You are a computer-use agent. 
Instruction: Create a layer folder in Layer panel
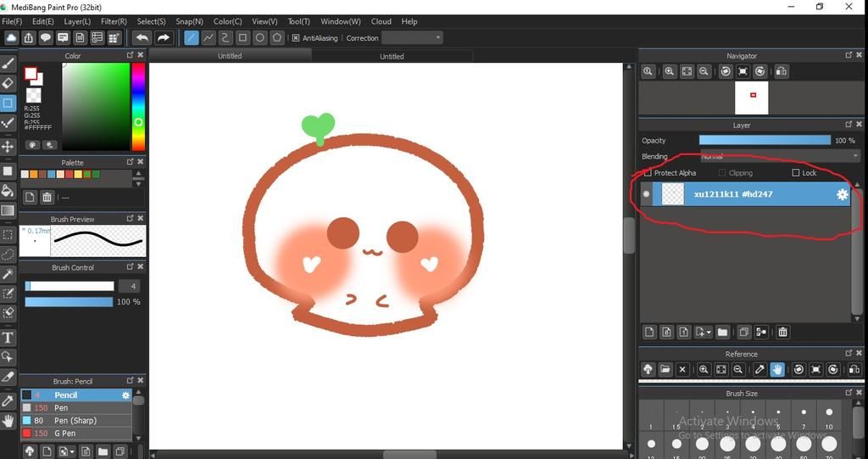point(722,332)
